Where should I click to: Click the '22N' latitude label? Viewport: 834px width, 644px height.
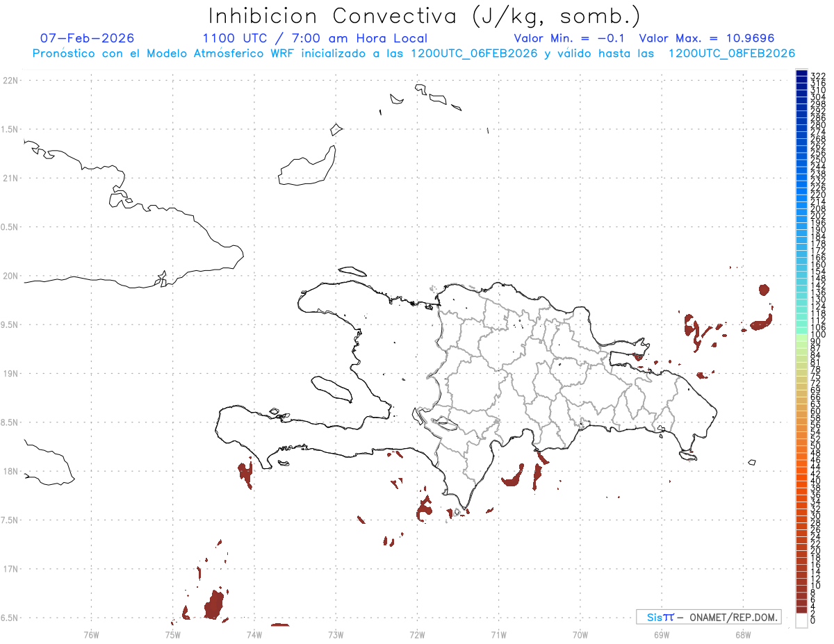point(10,81)
